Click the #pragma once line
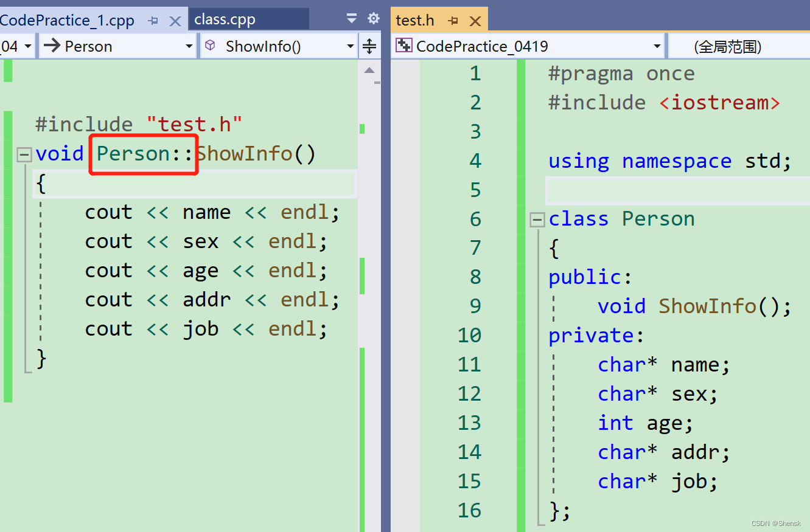The image size is (810, 532). [621, 74]
